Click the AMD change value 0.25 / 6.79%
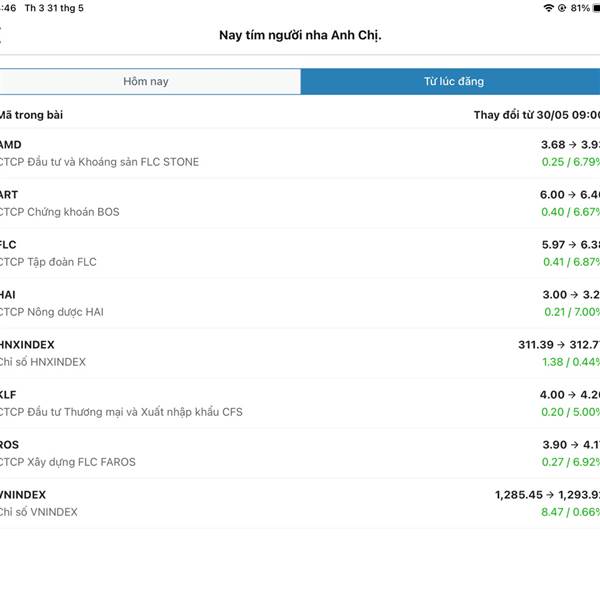 click(571, 162)
